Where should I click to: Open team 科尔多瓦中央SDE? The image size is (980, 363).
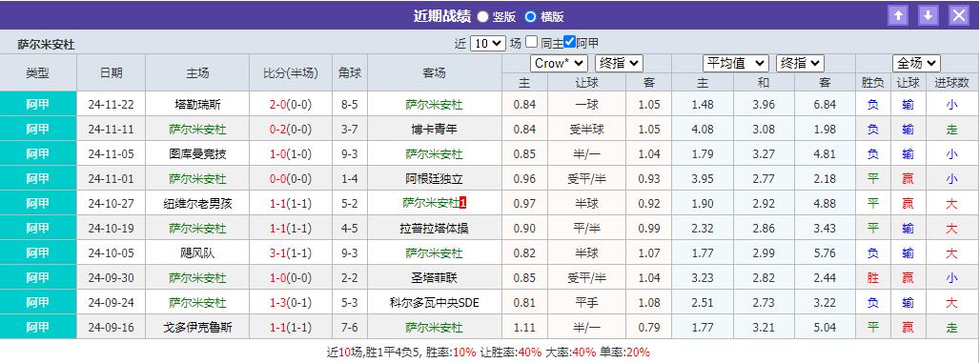tap(435, 302)
